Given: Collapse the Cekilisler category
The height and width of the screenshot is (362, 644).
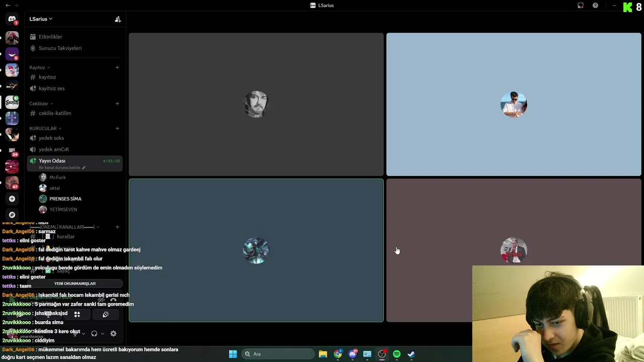Looking at the screenshot, I should (41, 104).
